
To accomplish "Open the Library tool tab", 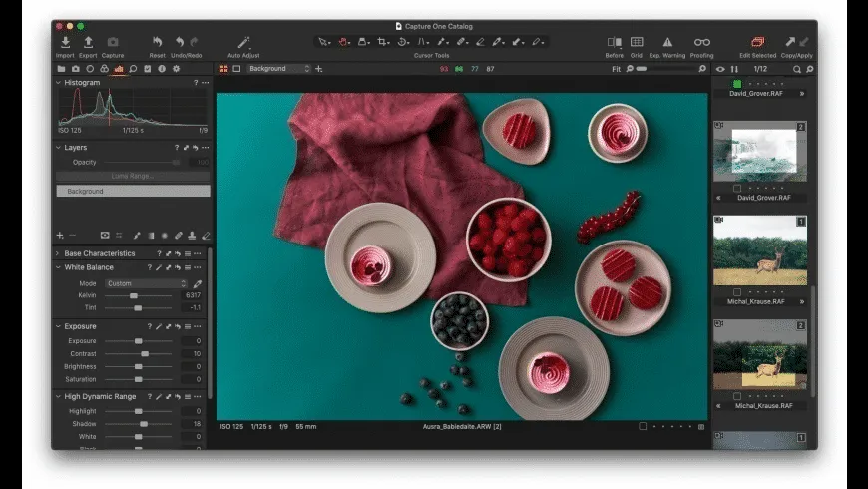I will [61, 69].
